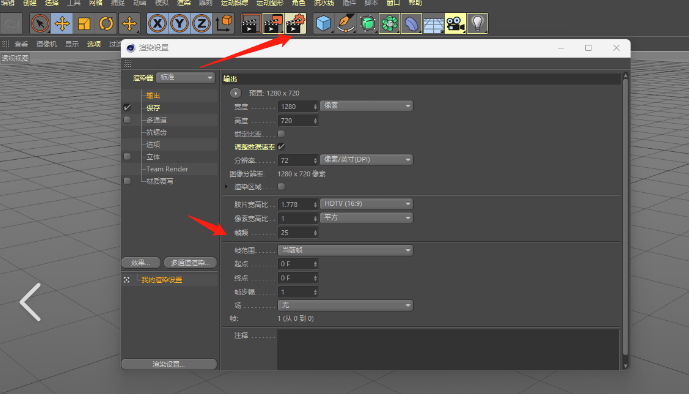This screenshot has height=394, width=689.
Task: Open the 选项 viewport menu
Action: (94, 44)
